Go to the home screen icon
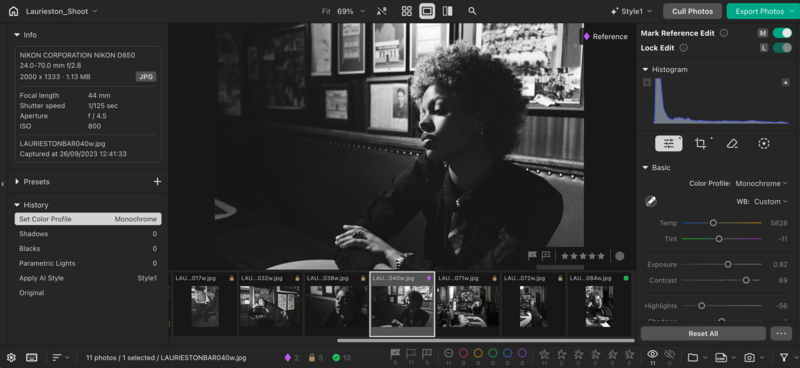Screen dimensions: 800x368 click(13, 11)
